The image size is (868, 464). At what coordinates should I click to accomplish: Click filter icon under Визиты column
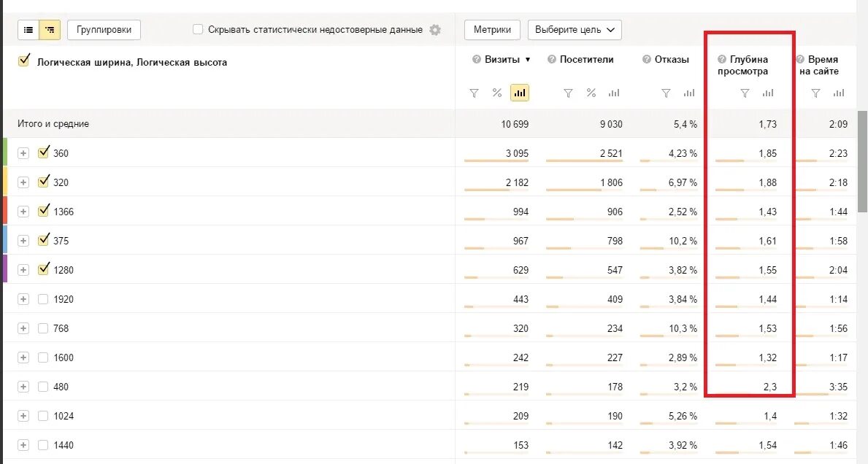[474, 93]
